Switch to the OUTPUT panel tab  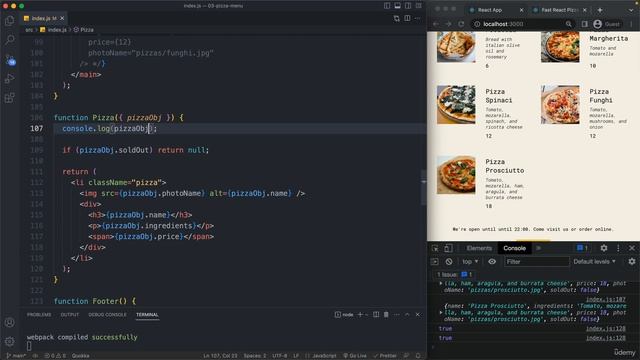(x=70, y=315)
